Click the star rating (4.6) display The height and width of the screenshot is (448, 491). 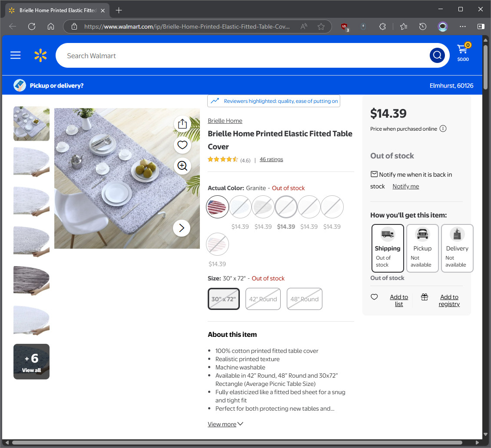tap(229, 160)
